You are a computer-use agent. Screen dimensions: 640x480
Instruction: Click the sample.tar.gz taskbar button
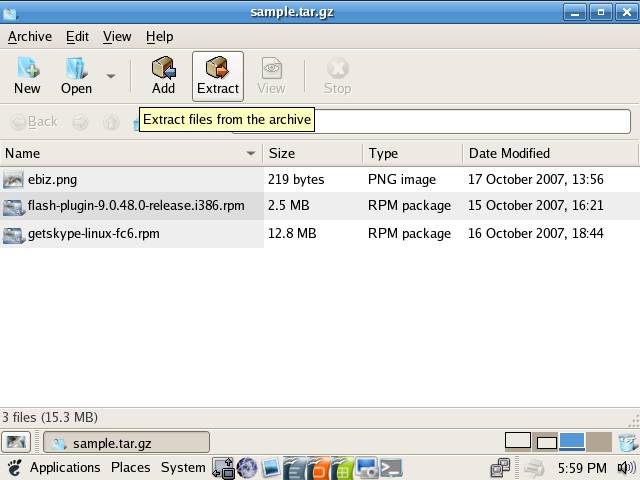coord(126,442)
